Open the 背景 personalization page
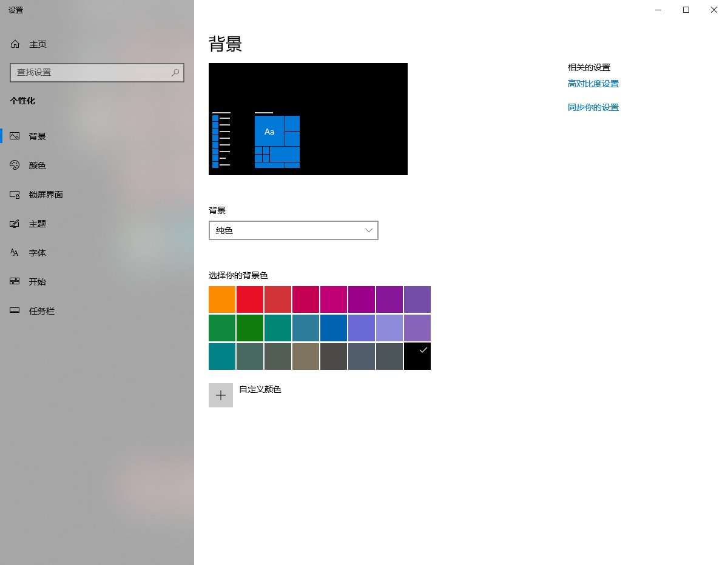The image size is (728, 565). click(97, 136)
